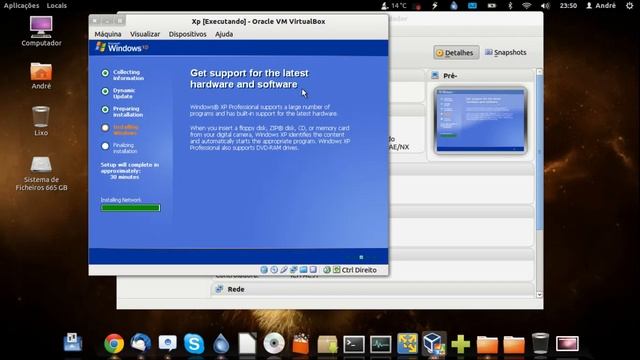This screenshot has height=360, width=640.
Task: Open the disc burner icon in dock
Action: (274, 344)
